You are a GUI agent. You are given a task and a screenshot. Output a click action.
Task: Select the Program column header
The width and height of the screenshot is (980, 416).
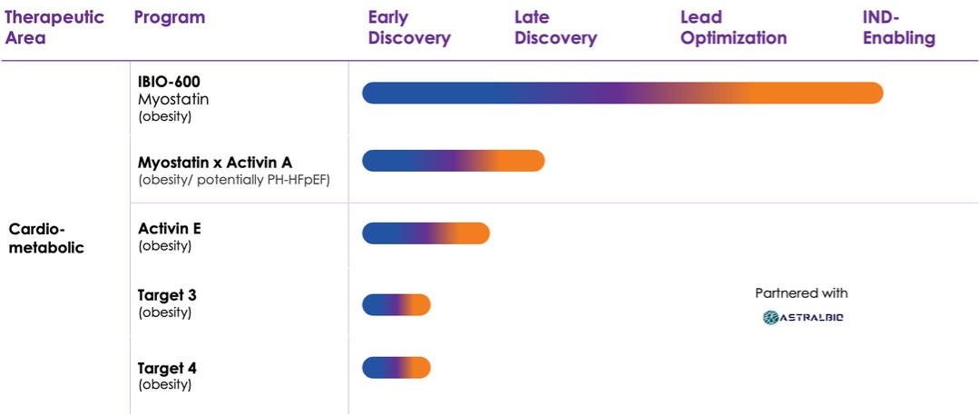(170, 17)
